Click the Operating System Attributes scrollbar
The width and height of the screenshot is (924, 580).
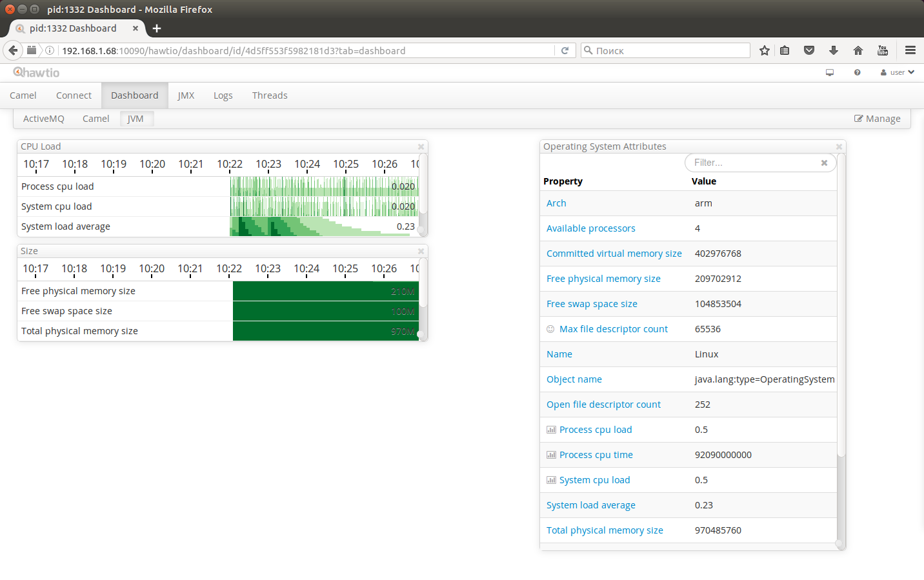(841, 306)
